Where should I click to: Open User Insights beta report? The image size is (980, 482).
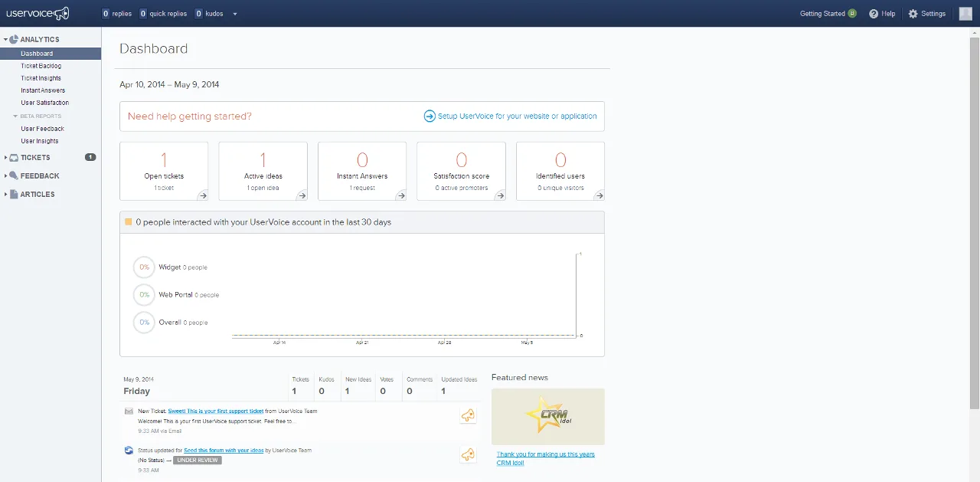40,141
